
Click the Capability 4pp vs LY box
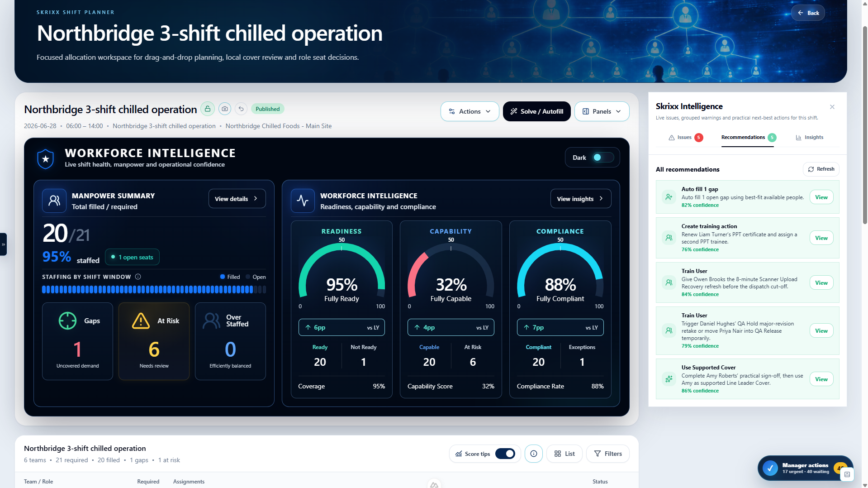click(451, 327)
